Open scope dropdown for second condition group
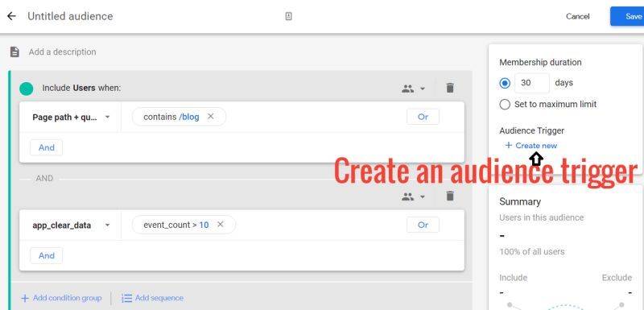This screenshot has width=644, height=310. click(x=413, y=196)
